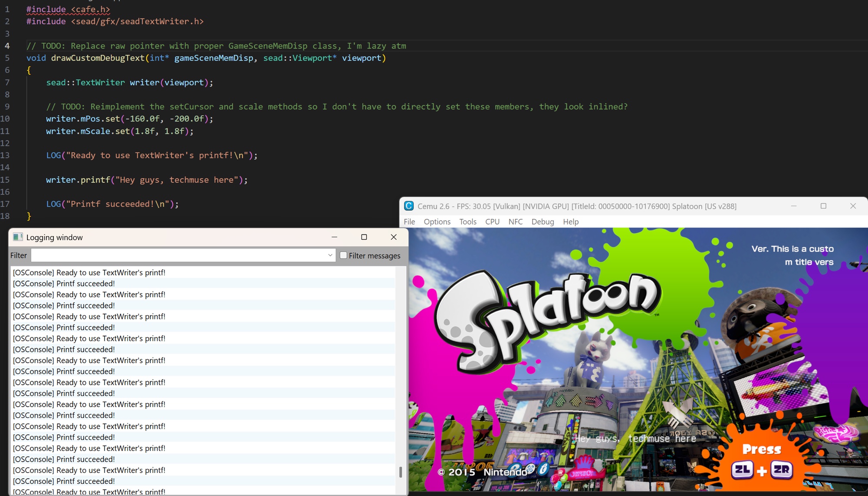Open the Help menu in Cemu
Image resolution: width=868 pixels, height=496 pixels.
coord(570,222)
